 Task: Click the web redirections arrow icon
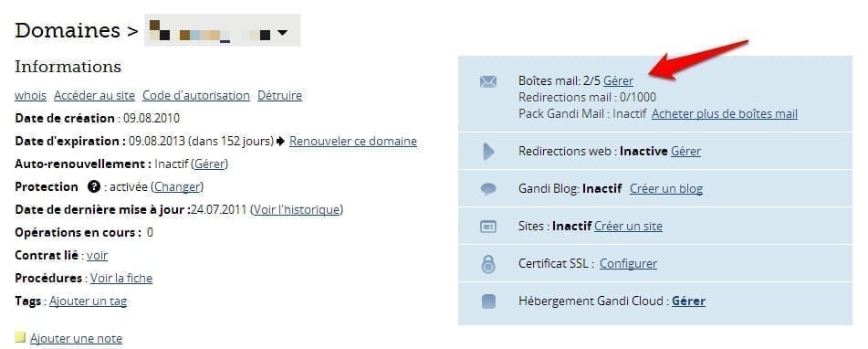click(x=488, y=152)
